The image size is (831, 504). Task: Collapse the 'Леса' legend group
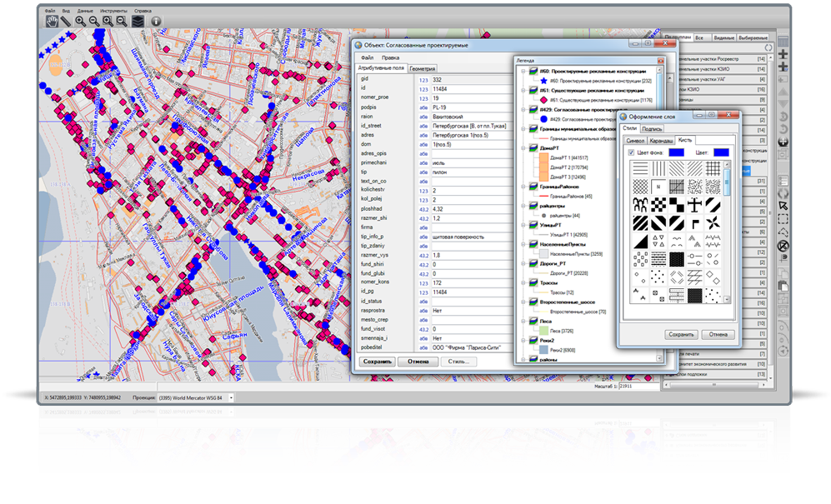523,322
